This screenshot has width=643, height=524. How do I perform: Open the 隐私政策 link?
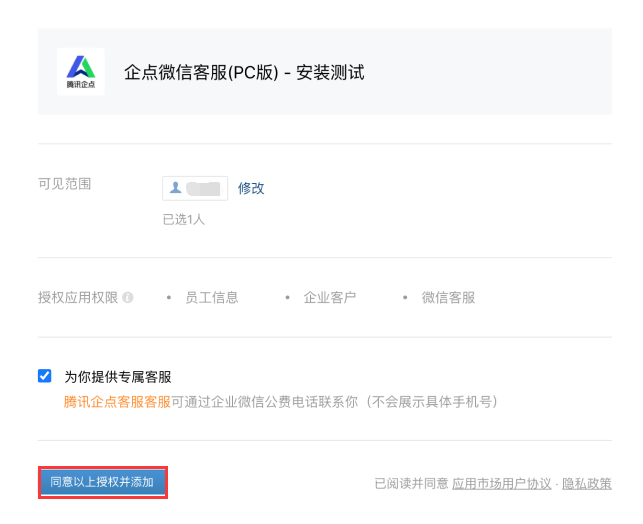pos(586,483)
